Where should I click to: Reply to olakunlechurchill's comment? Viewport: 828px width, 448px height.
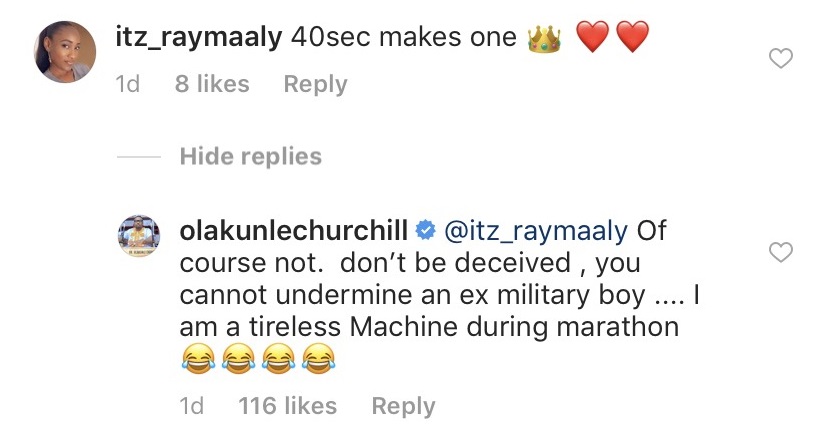403,406
